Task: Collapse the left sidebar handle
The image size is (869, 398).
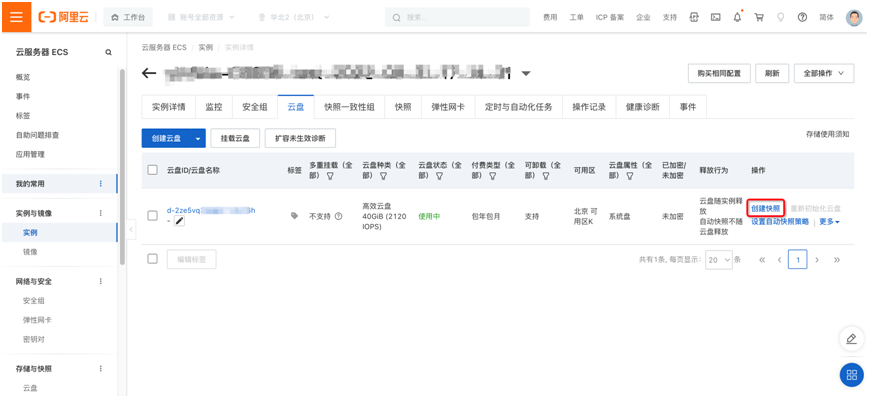Action: point(131,229)
